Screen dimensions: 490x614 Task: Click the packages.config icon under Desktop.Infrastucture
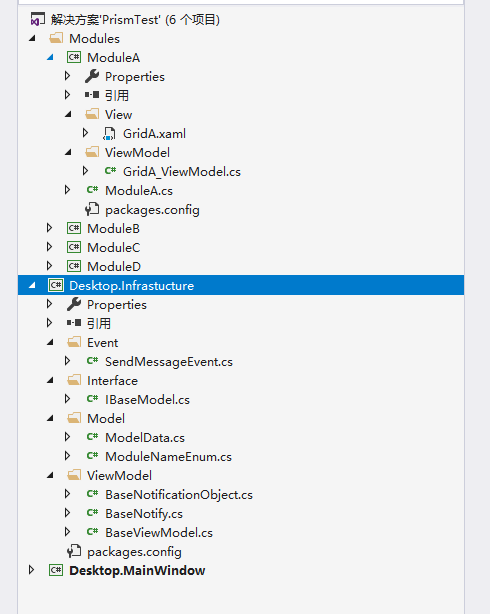(74, 551)
